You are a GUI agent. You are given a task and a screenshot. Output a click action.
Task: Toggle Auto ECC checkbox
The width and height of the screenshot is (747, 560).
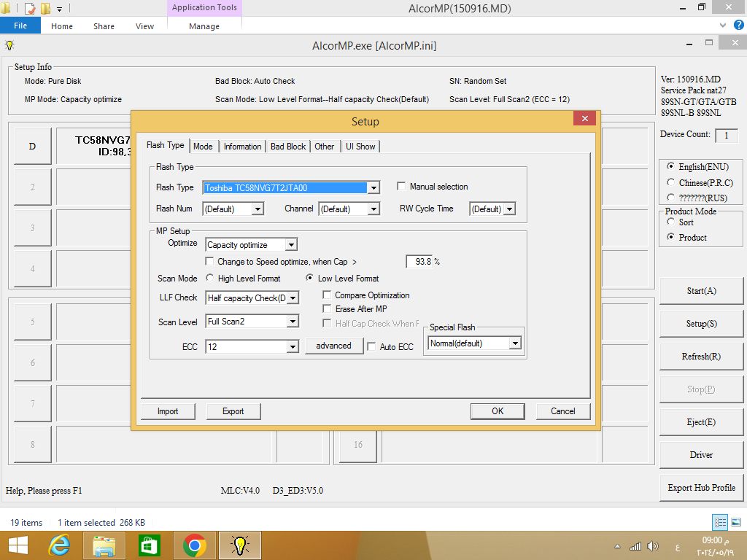coord(371,346)
